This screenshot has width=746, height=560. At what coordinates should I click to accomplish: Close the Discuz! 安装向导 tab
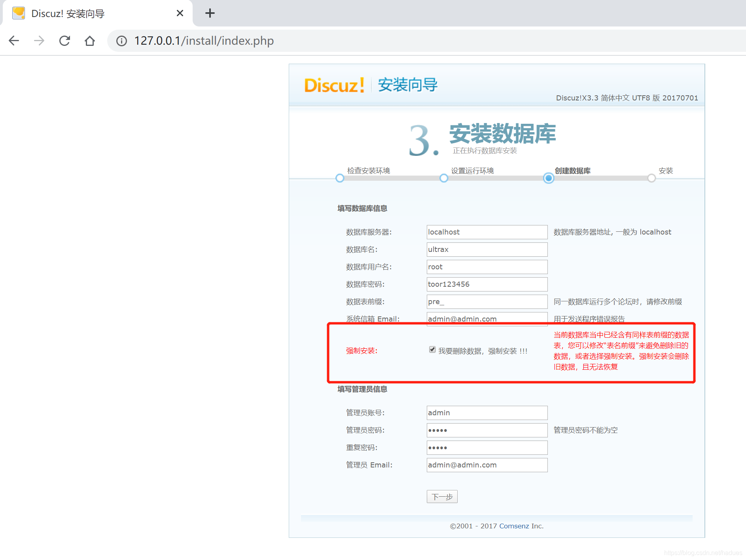click(x=180, y=13)
